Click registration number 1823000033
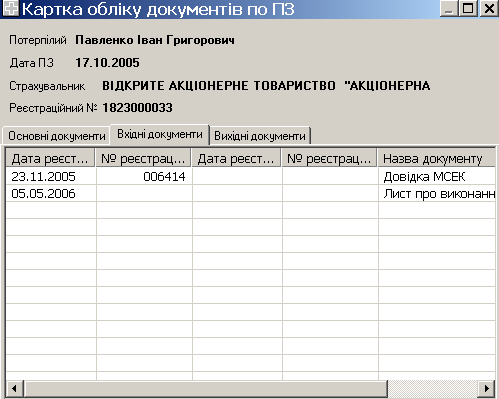This screenshot has width=499, height=399. click(137, 108)
